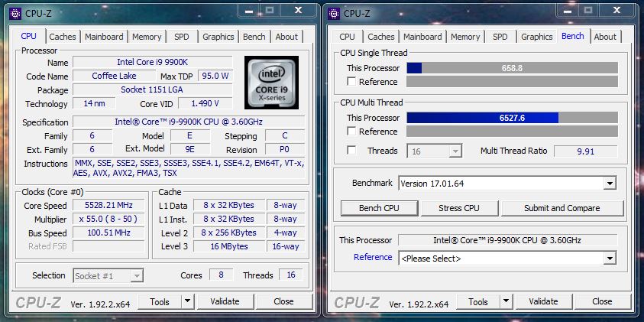The image size is (644, 322).
Task: Select the Graphics tab in the right window
Action: pyautogui.click(x=537, y=37)
